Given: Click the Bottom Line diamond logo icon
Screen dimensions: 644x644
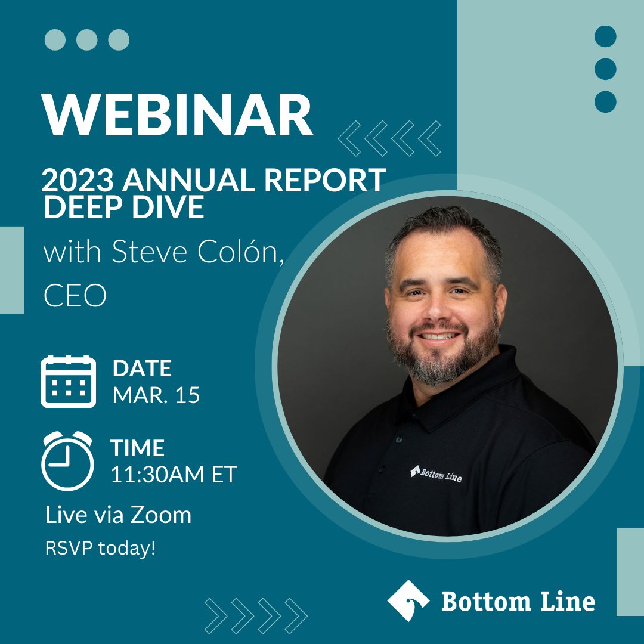Looking at the screenshot, I should (408, 601).
